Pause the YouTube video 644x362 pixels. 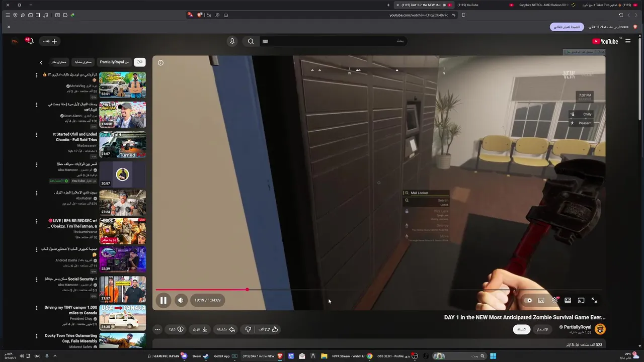164,300
